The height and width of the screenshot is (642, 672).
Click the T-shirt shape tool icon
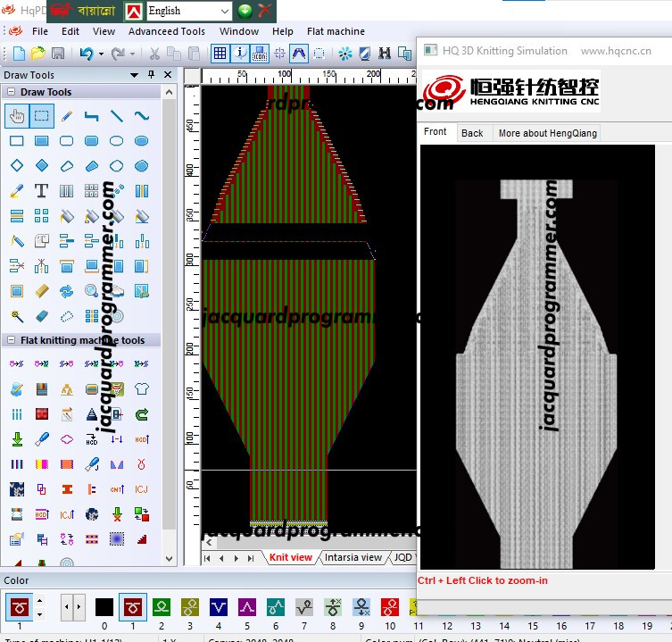(141, 389)
